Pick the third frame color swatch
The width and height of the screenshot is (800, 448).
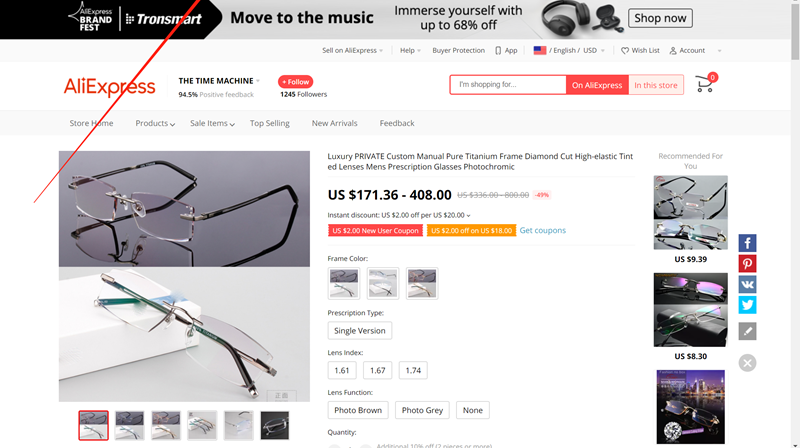[422, 283]
